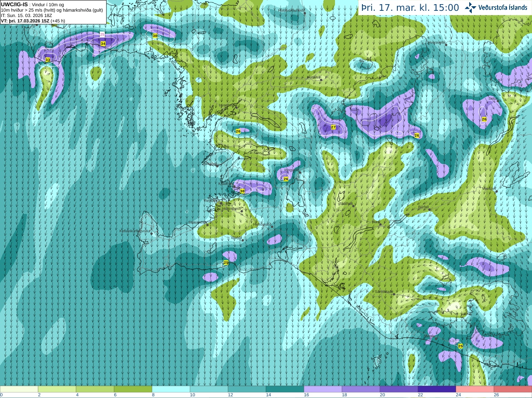Click the Steinar station label
Image resolution: width=532 pixels, height=398 pixels.
pyautogui.click(x=429, y=336)
